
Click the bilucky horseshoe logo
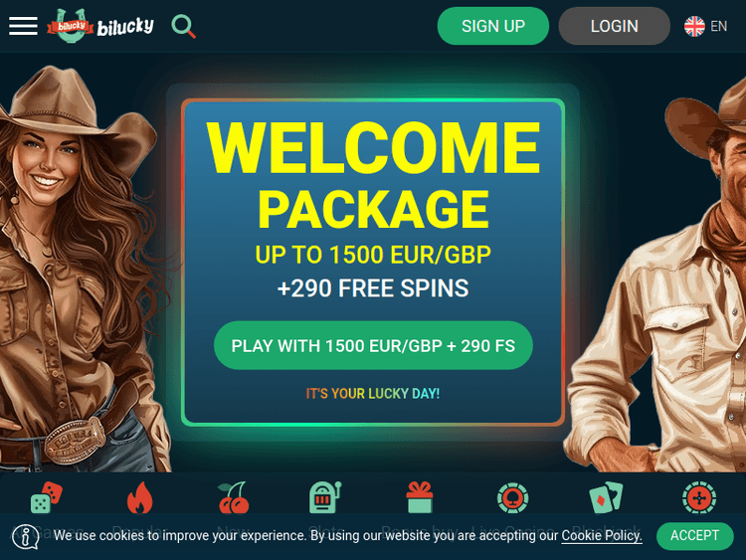pos(100,25)
